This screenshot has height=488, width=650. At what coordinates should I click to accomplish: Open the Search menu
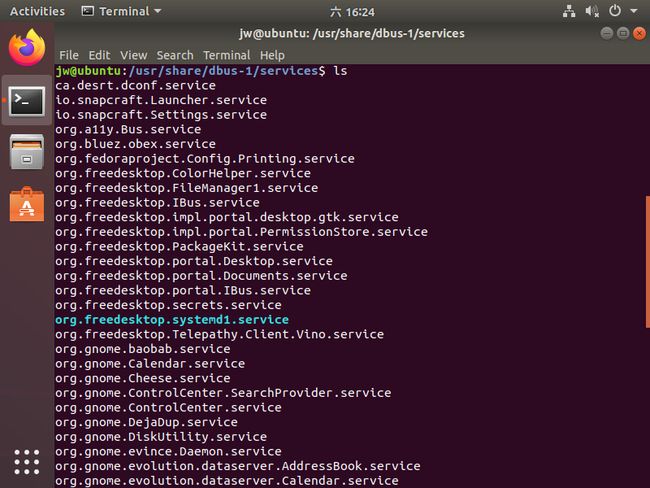click(175, 55)
